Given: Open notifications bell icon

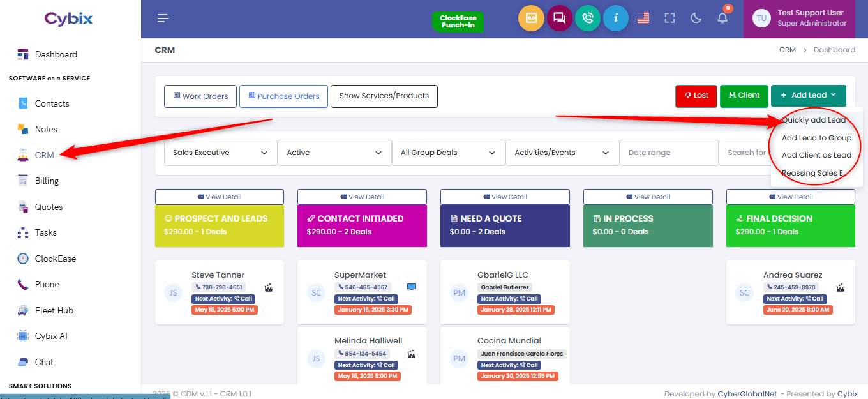Looking at the screenshot, I should click(x=722, y=19).
